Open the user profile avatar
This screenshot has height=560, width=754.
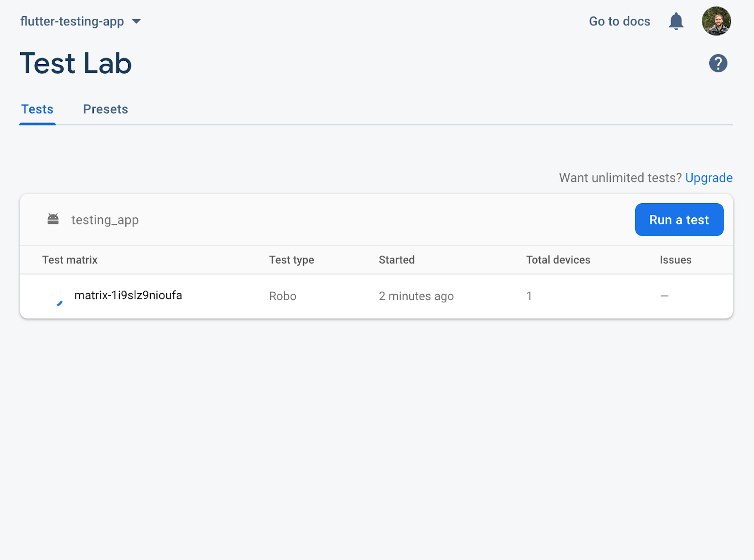tap(717, 21)
